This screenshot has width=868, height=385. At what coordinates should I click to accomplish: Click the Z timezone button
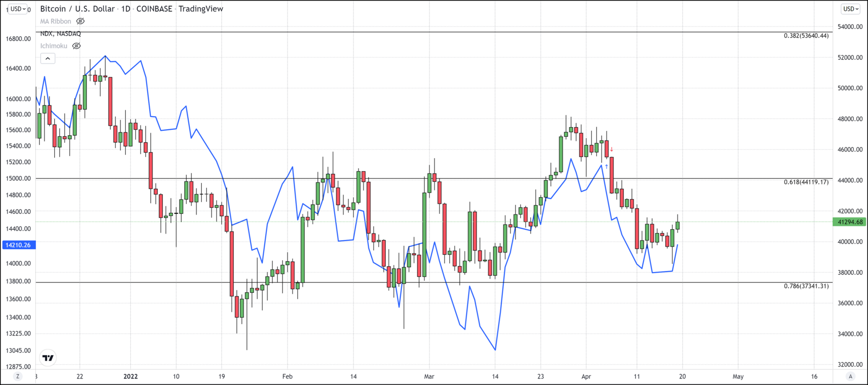coord(18,376)
